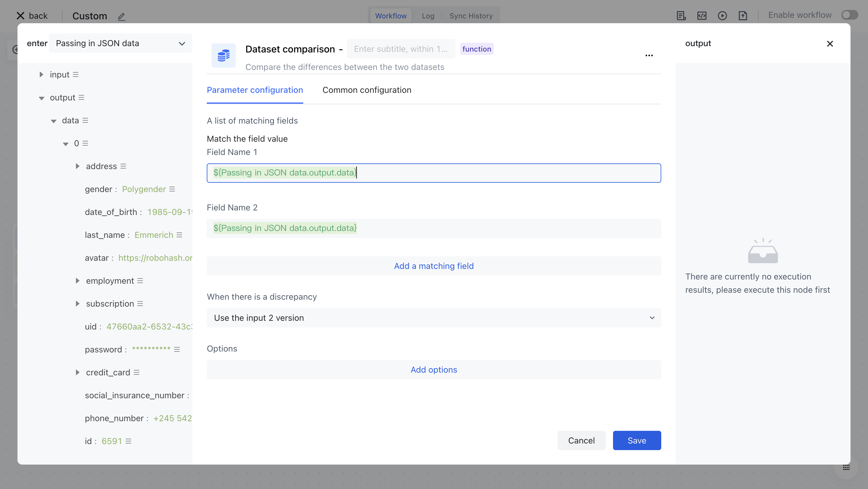The image size is (868, 489).
Task: Click the run workflow play icon
Action: [722, 15]
